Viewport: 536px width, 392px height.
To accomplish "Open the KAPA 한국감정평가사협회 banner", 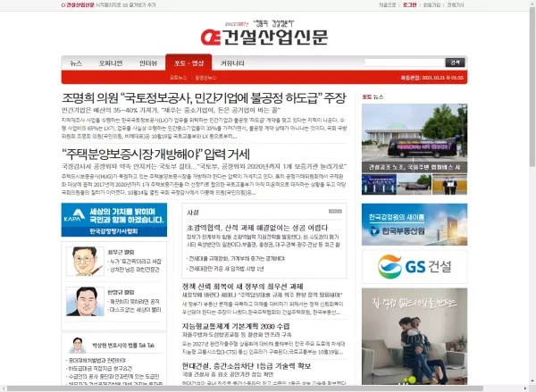I will pos(114,220).
